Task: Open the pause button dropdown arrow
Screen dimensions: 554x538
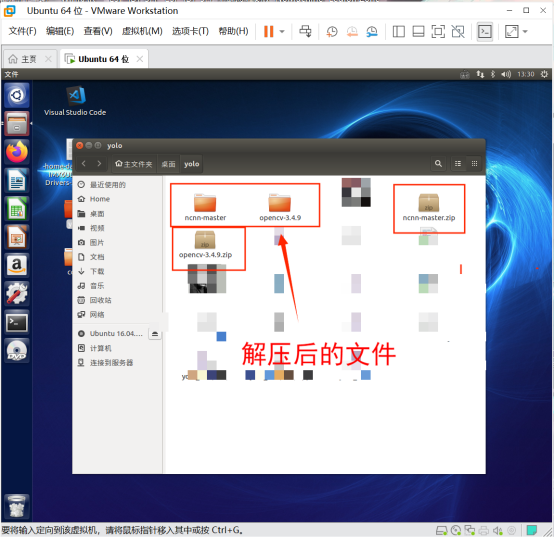Action: 282,31
